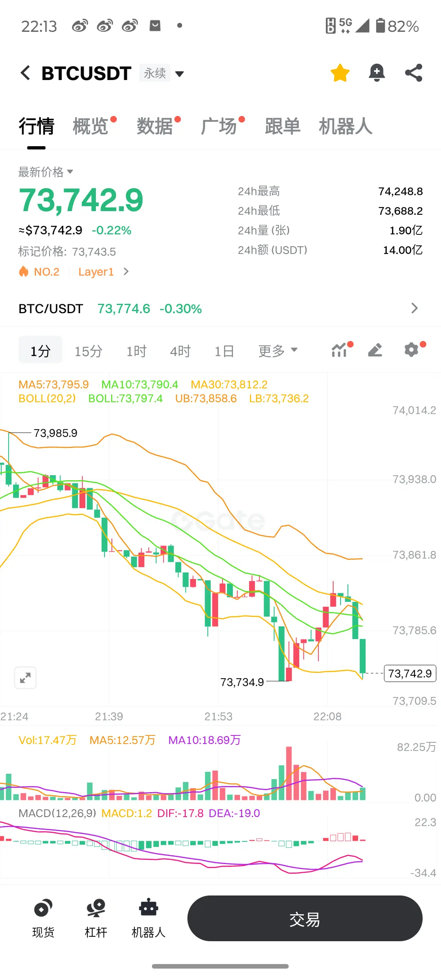This screenshot has width=441, height=980.
Task: Switch to the 机器人 top tab
Action: (345, 126)
